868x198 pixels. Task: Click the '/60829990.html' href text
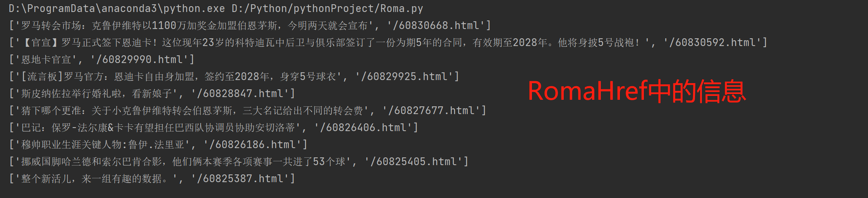(139, 60)
